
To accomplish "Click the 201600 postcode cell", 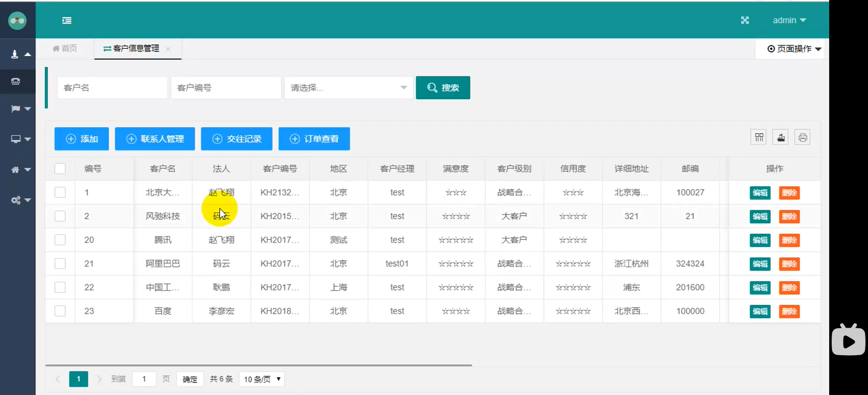I will point(690,287).
